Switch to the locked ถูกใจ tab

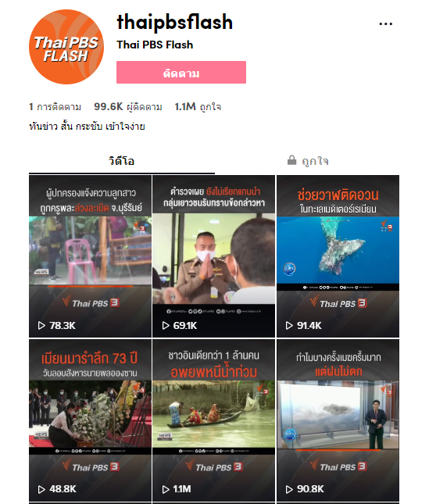(x=307, y=161)
